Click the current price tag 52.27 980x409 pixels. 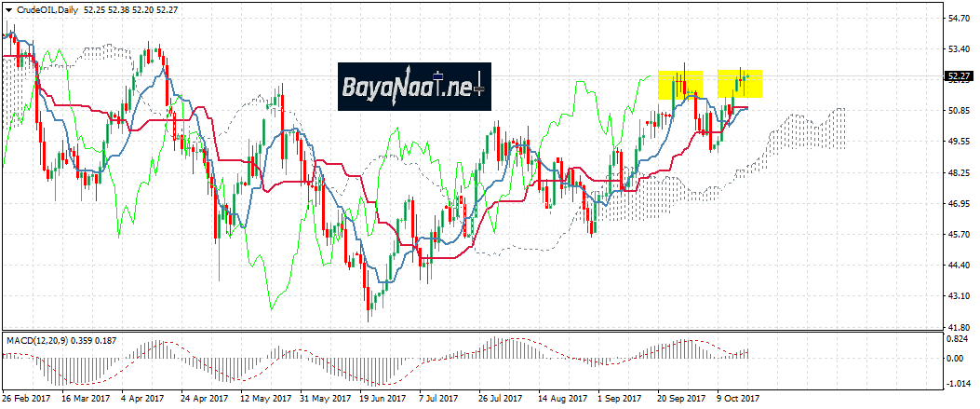(958, 77)
